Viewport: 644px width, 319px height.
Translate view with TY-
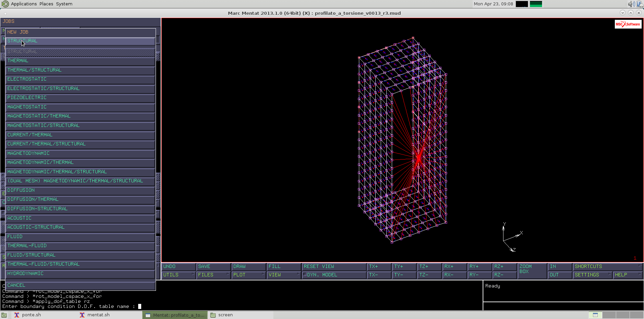(x=405, y=275)
